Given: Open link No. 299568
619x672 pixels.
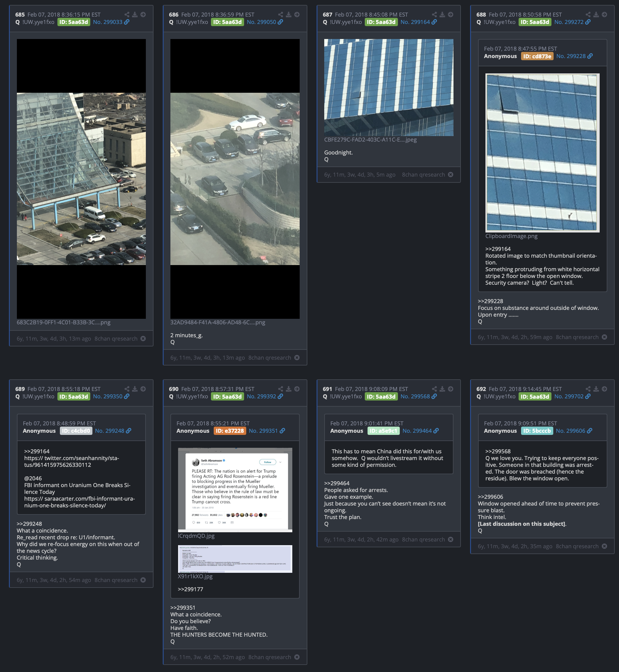Looking at the screenshot, I should [419, 396].
